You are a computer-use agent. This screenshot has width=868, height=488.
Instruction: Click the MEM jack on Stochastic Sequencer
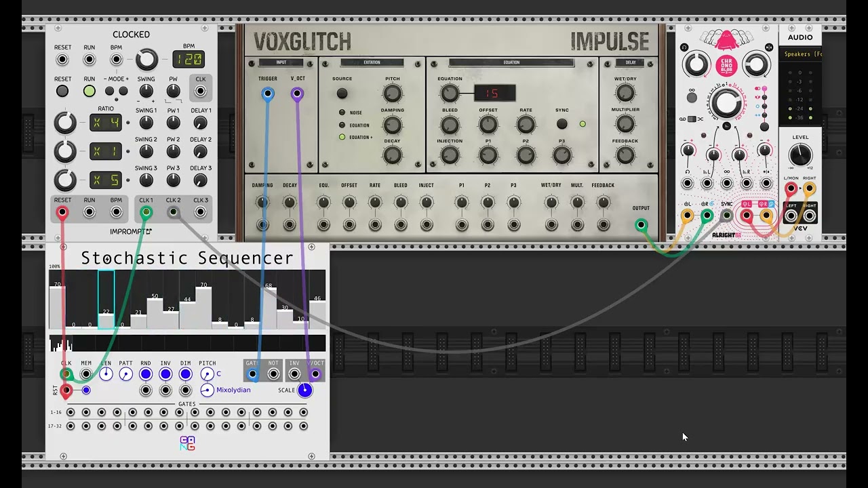[86, 374]
